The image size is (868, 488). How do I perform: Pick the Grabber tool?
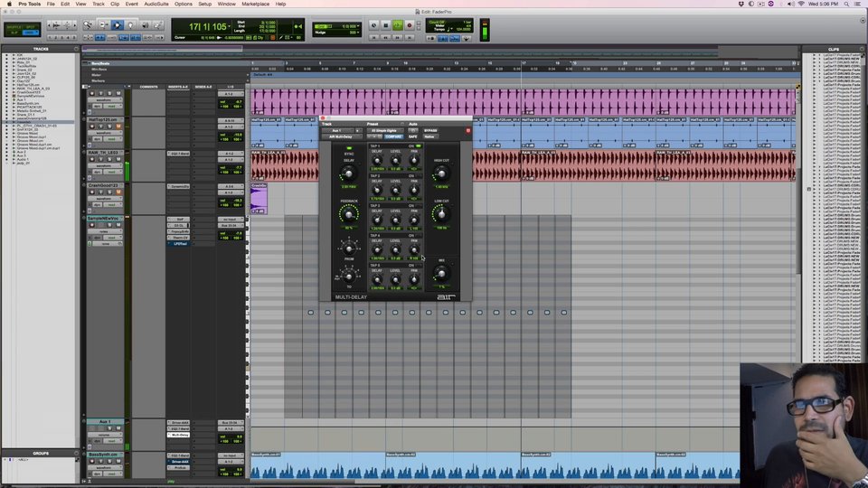click(130, 25)
